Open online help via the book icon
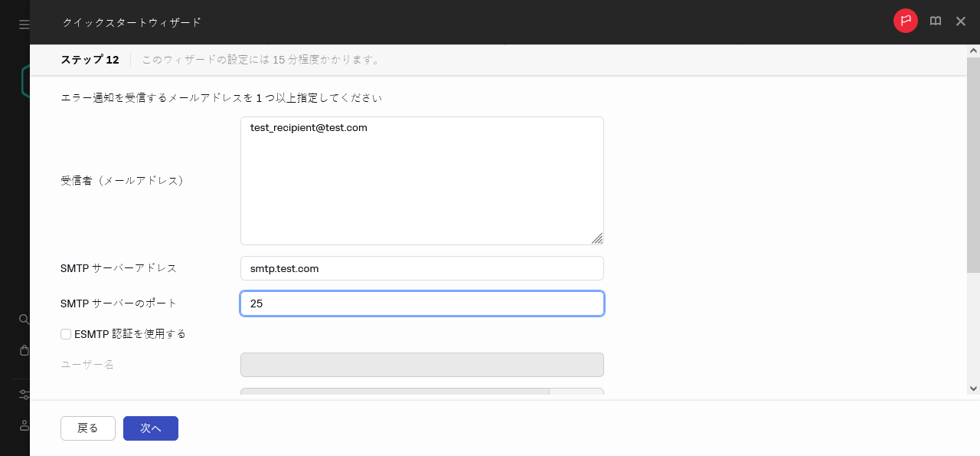This screenshot has height=456, width=980. 935,21
